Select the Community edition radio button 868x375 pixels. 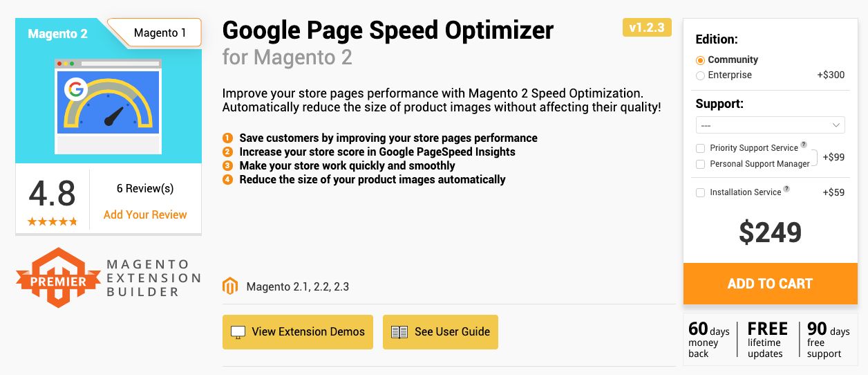(701, 60)
